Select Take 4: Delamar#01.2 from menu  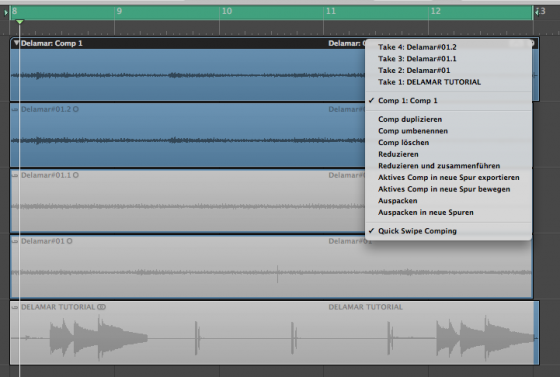[x=449, y=47]
